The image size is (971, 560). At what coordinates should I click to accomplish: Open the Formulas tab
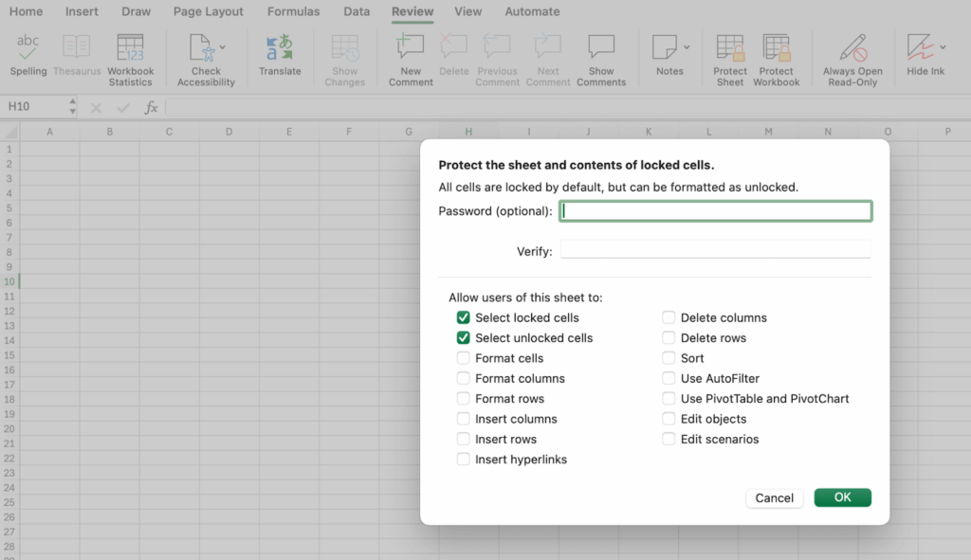(x=294, y=11)
